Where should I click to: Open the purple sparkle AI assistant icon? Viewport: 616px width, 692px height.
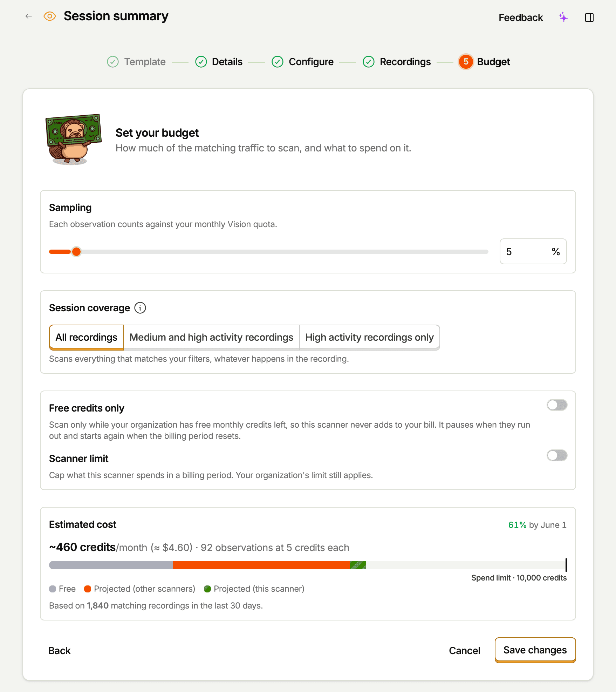tap(563, 17)
